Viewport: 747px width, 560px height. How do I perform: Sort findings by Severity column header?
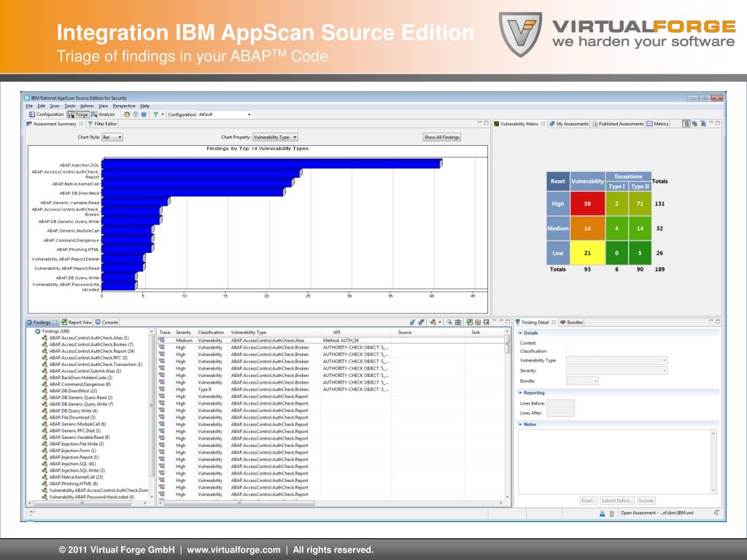(183, 332)
